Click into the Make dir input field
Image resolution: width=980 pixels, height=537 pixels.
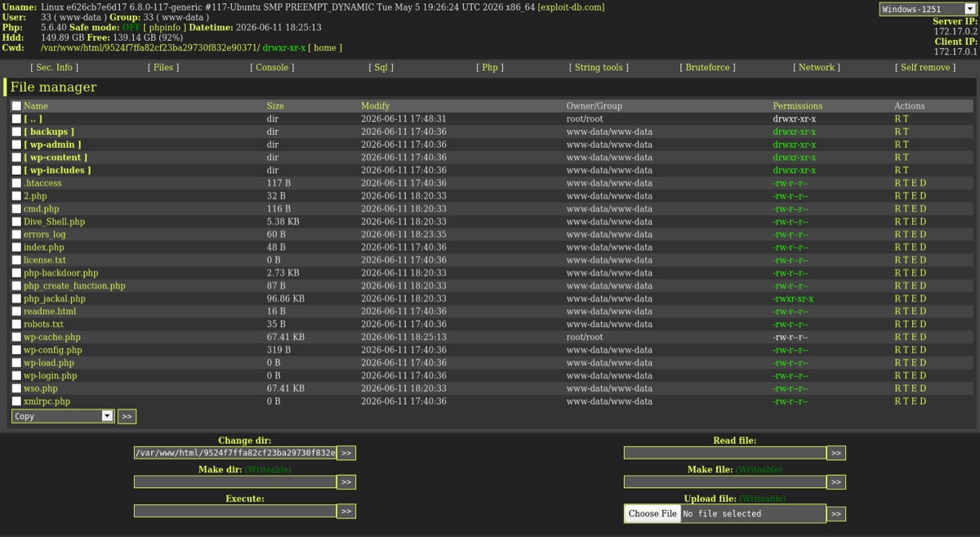235,482
